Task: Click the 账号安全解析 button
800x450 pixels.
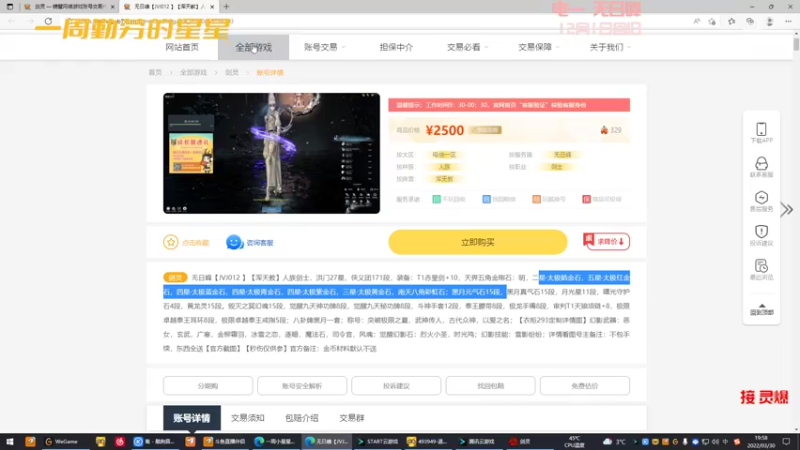Action: pyautogui.click(x=302, y=386)
